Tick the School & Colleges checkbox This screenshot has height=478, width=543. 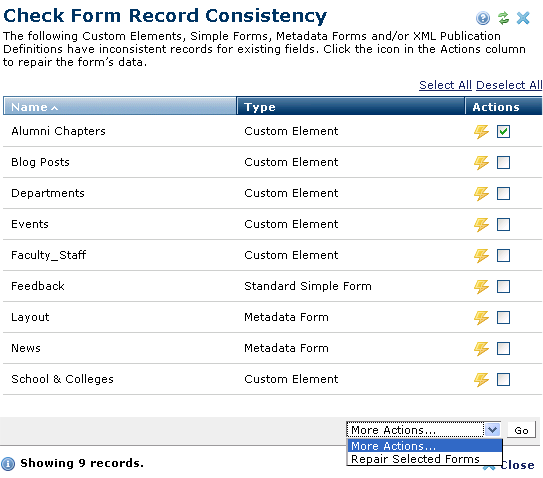pos(503,379)
